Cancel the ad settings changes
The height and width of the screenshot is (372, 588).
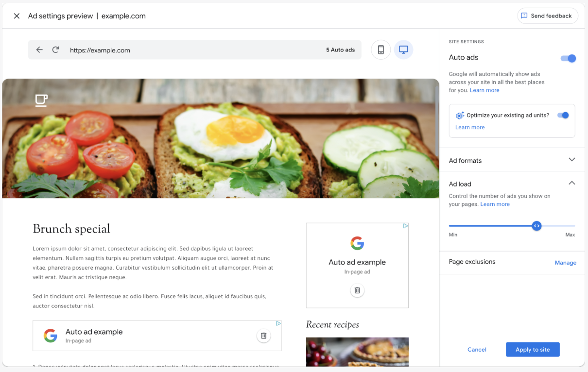477,350
